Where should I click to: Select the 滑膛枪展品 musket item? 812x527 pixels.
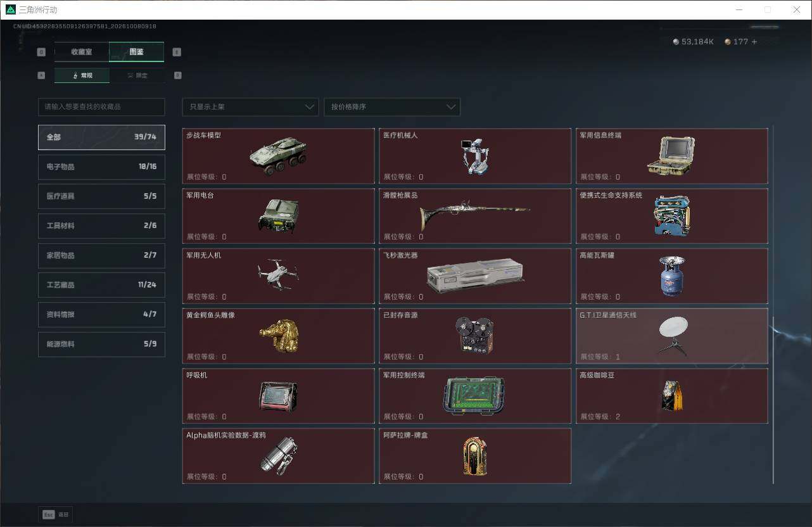(x=475, y=216)
